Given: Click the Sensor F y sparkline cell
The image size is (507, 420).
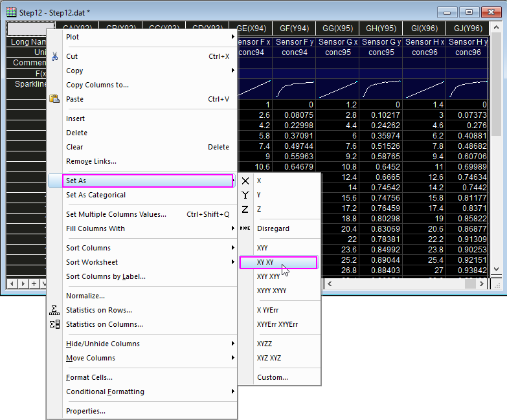Looking at the screenshot, I should 293,89.
